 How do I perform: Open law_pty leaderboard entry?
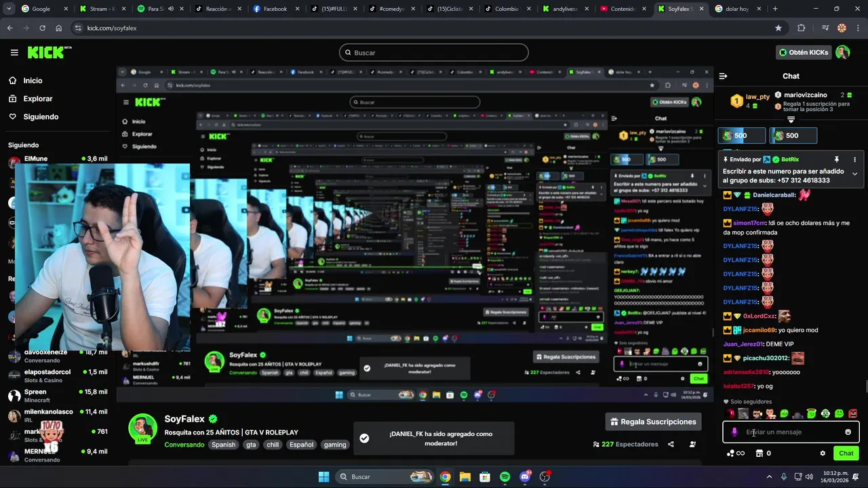click(x=751, y=101)
